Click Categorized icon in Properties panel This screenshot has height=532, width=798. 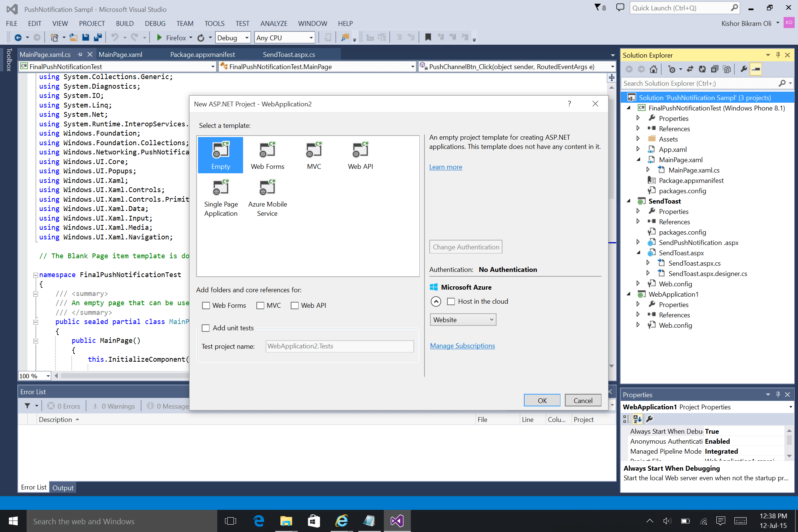click(x=627, y=419)
